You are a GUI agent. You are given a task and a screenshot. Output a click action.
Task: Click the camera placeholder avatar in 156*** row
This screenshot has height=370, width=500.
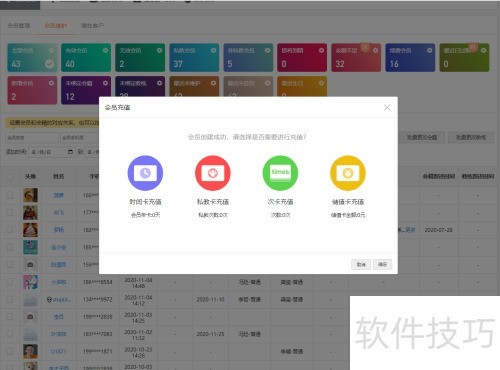(x=30, y=264)
